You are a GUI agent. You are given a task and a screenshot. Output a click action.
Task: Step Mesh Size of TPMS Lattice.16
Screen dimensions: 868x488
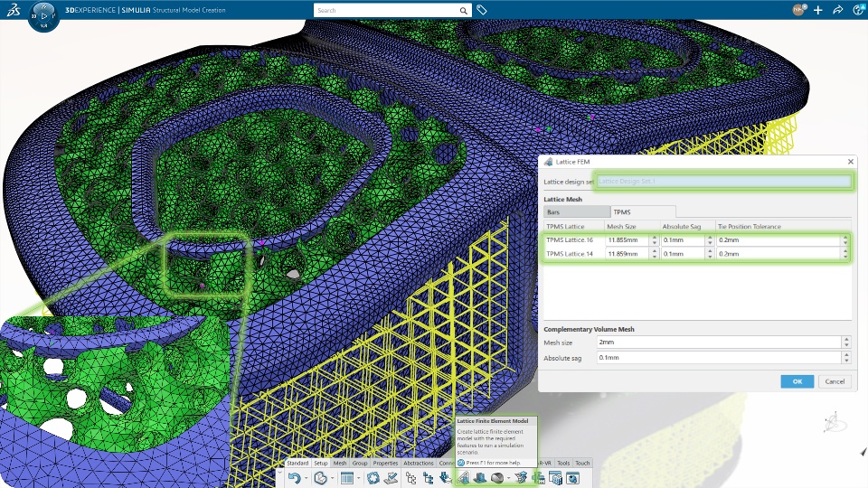[x=655, y=240]
